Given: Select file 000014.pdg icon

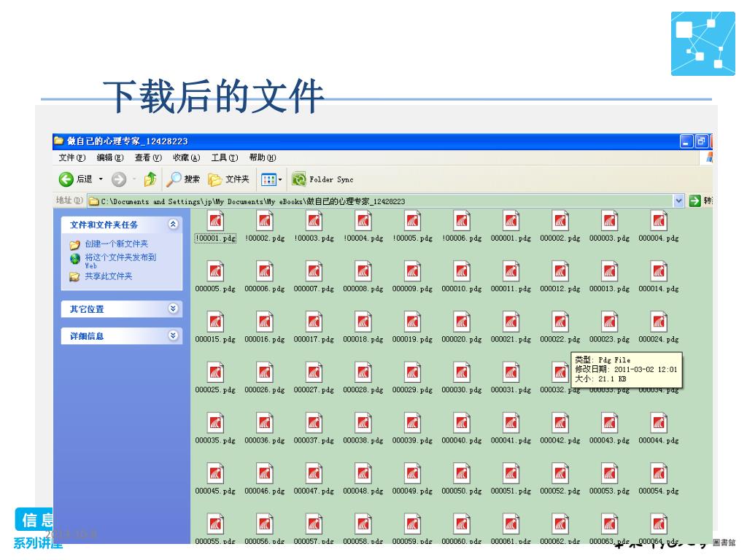Looking at the screenshot, I should 659,271.
